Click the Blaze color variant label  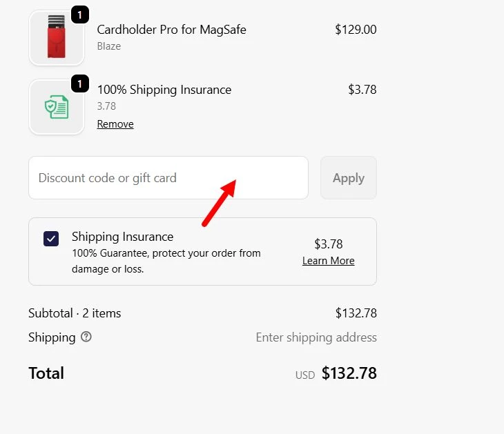109,46
